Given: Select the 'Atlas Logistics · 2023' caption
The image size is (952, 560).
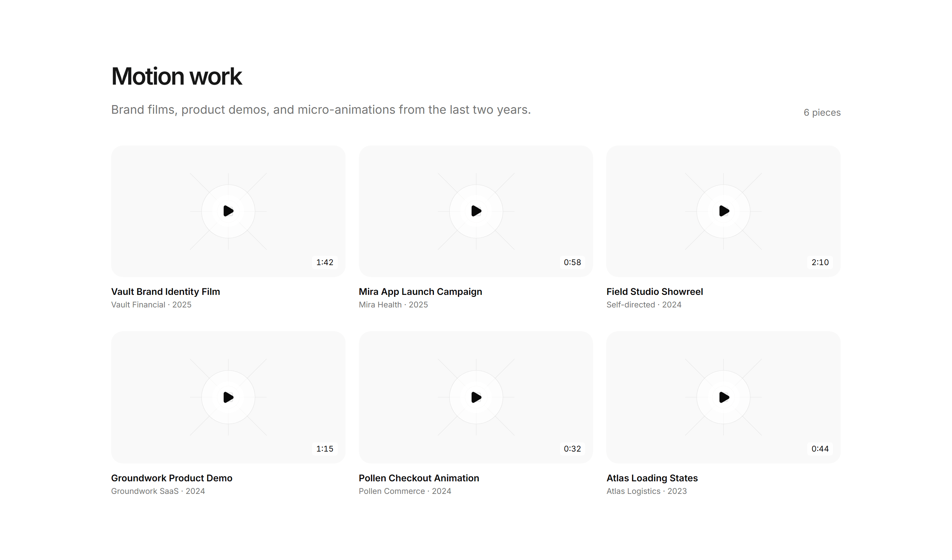Looking at the screenshot, I should pos(646,491).
